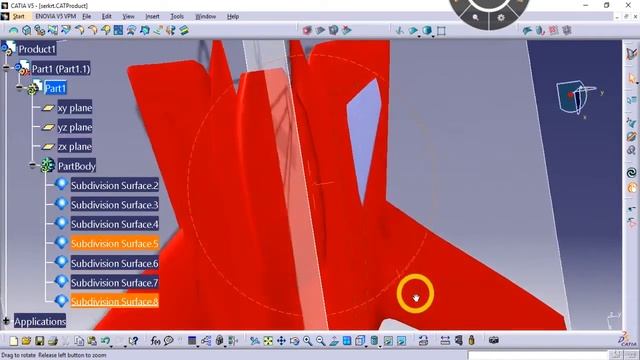Open the ENOVIA V5 VPM menu
This screenshot has height=360, width=640.
point(56,16)
